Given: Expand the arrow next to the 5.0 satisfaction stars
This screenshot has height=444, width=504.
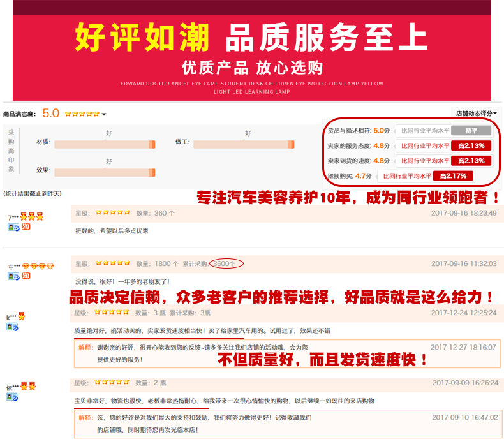Looking at the screenshot, I should 104,114.
